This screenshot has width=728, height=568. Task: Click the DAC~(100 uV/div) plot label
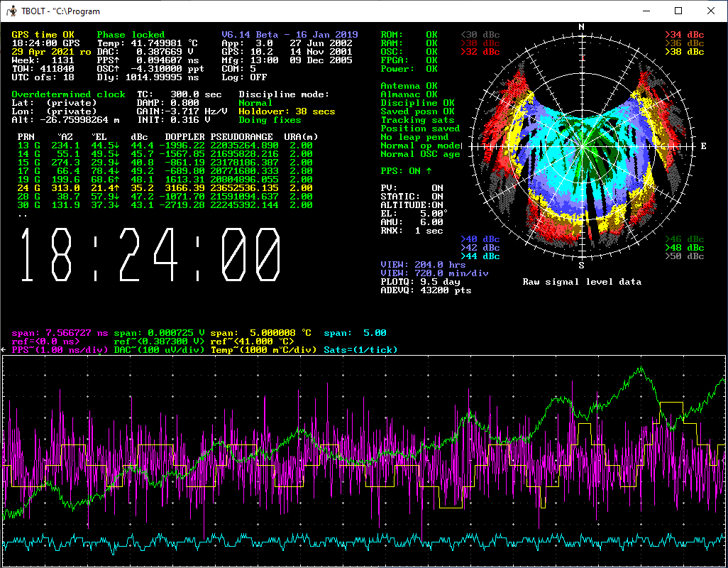[x=159, y=350]
